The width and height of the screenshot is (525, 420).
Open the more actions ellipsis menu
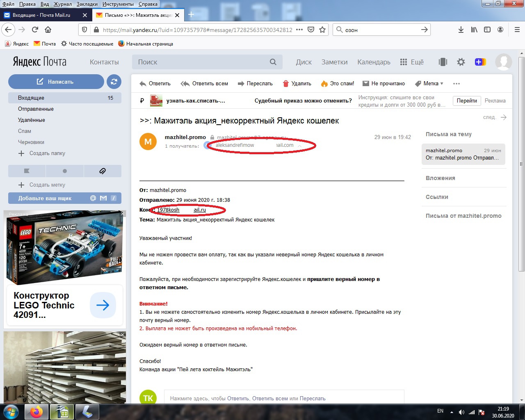[x=457, y=83]
